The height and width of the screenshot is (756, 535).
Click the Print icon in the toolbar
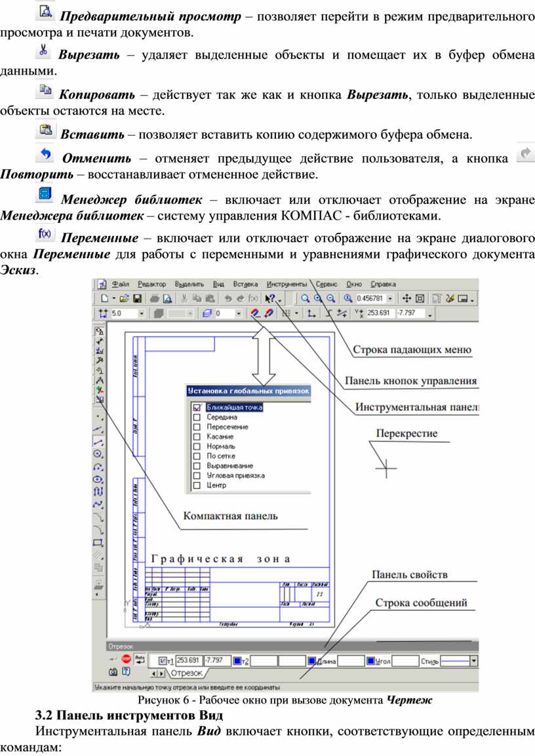pos(155,299)
